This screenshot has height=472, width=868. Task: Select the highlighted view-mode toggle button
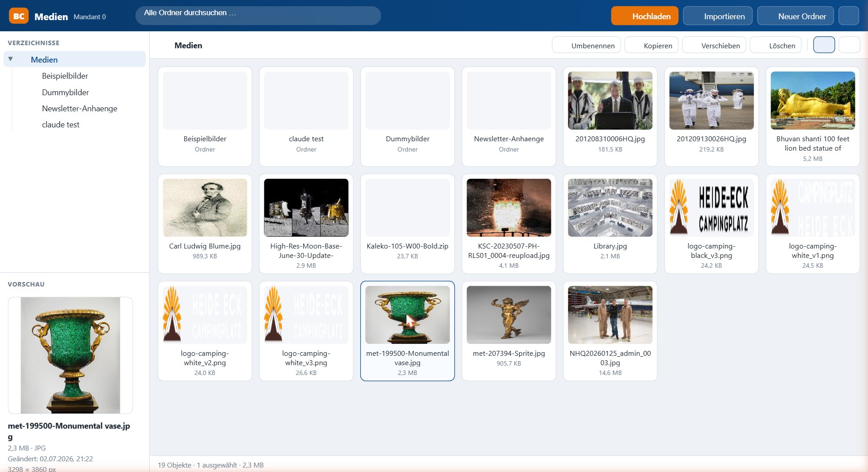point(824,45)
